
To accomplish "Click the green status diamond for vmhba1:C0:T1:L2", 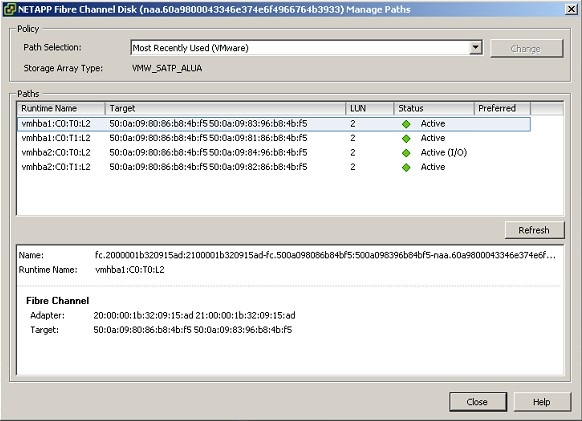I will [406, 139].
